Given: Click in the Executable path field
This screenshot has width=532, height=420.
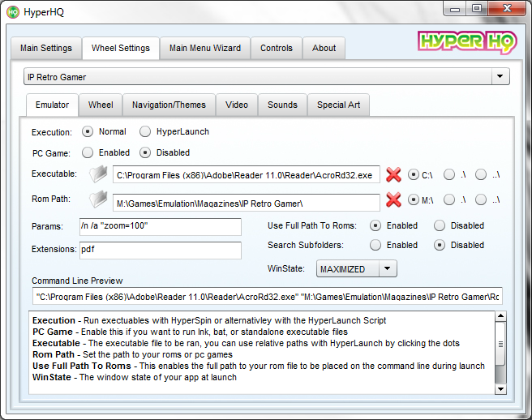Looking at the screenshot, I should [247, 174].
